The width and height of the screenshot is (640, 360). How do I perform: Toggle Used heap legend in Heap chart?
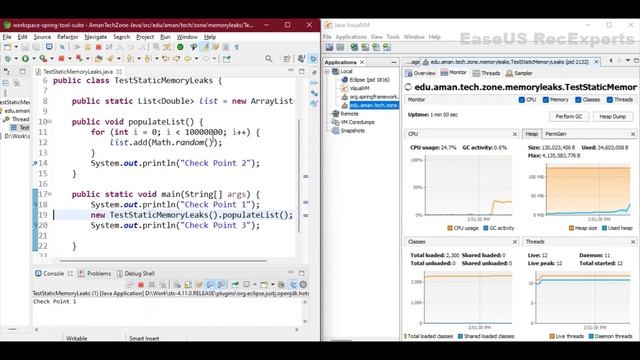click(x=617, y=228)
